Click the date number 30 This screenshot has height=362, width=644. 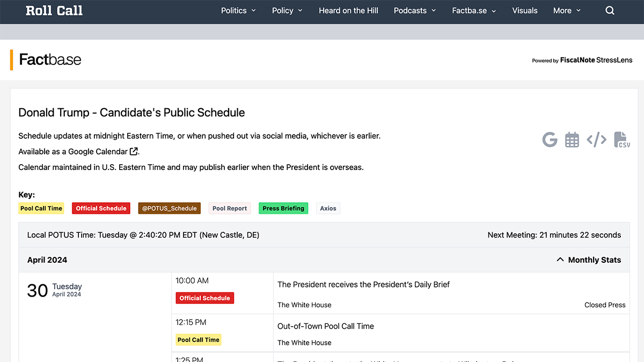coord(38,291)
